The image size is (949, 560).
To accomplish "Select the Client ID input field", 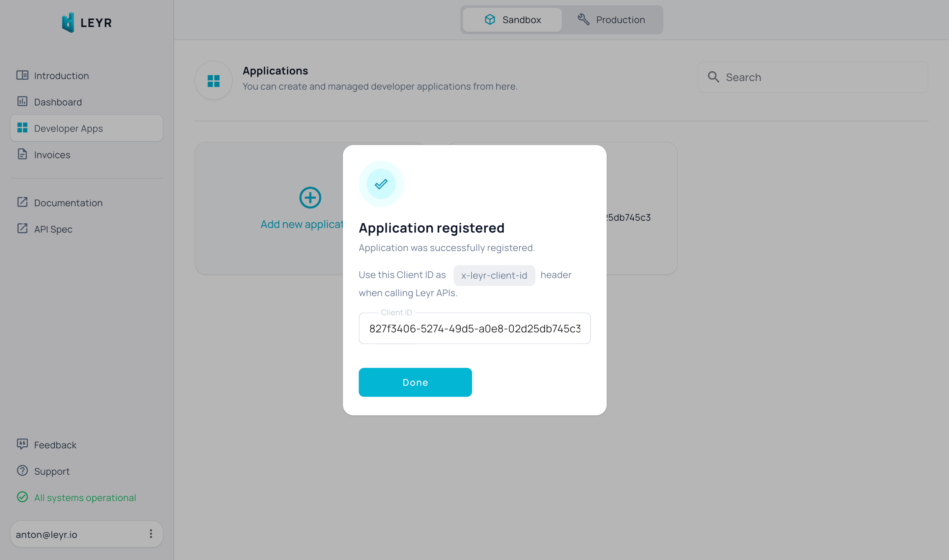I will tap(475, 328).
